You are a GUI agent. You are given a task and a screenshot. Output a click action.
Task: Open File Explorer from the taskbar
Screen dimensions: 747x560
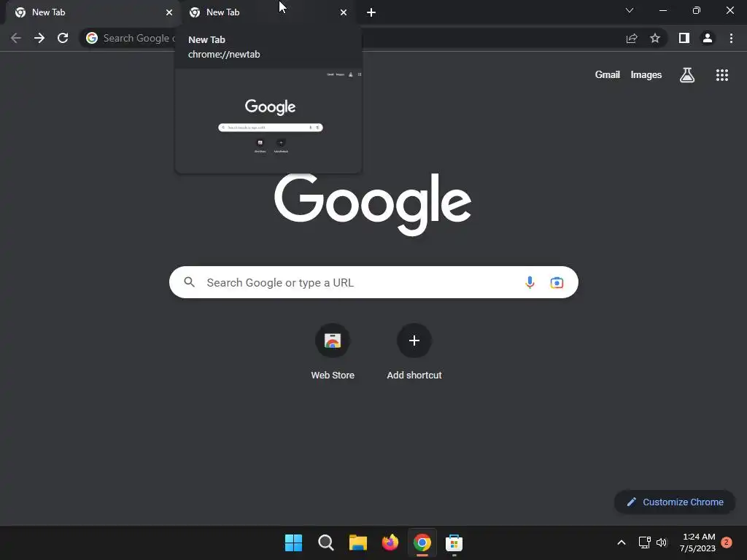357,542
